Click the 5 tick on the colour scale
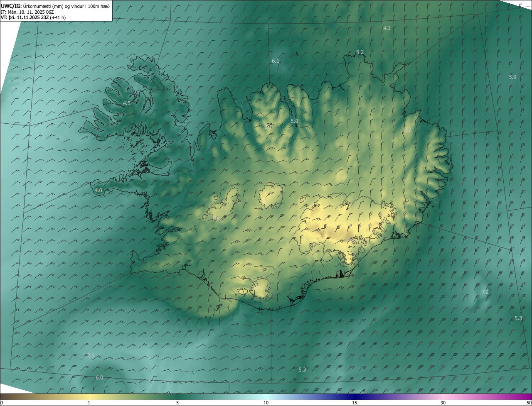This screenshot has width=532, height=406. [177, 403]
